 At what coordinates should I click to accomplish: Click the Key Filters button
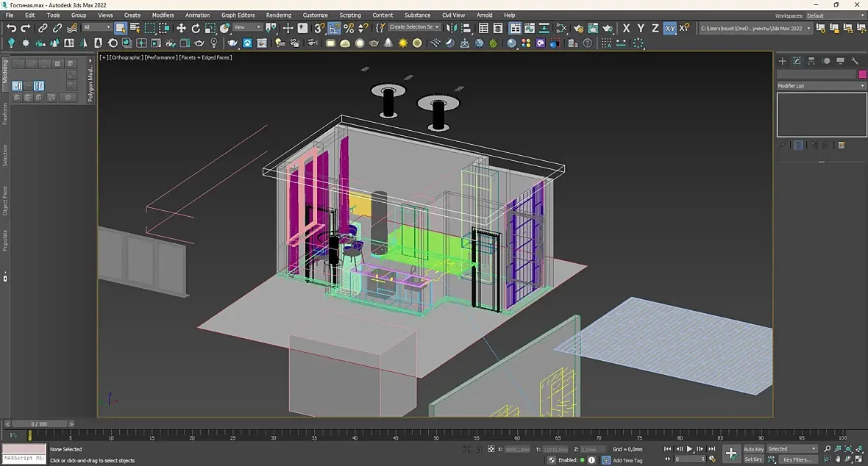797,459
